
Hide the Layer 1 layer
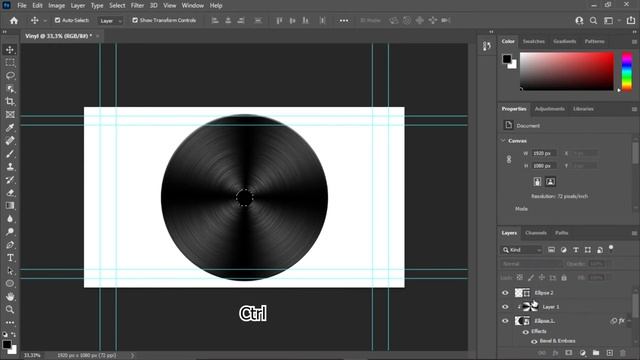[505, 307]
